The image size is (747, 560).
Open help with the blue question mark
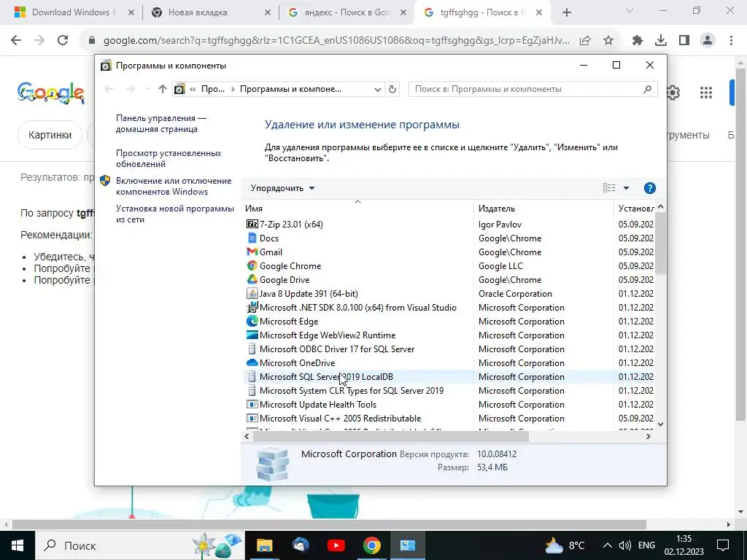tap(649, 188)
